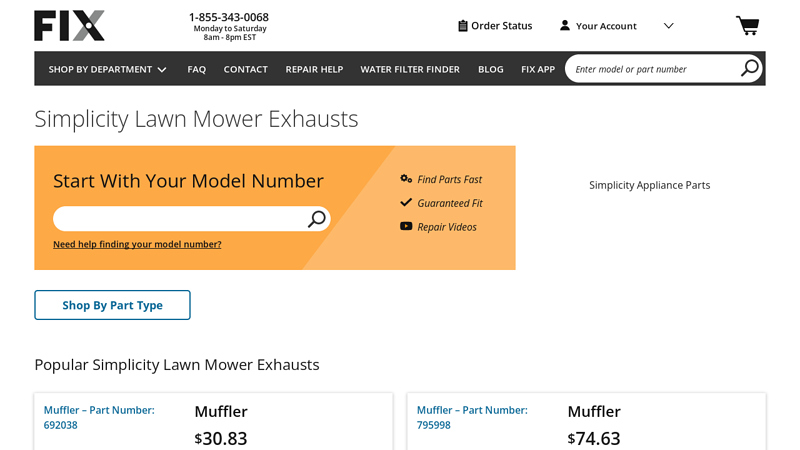Click 'Start With Your Model Number' heading
Screen dimensions: 800x450
[x=188, y=181]
